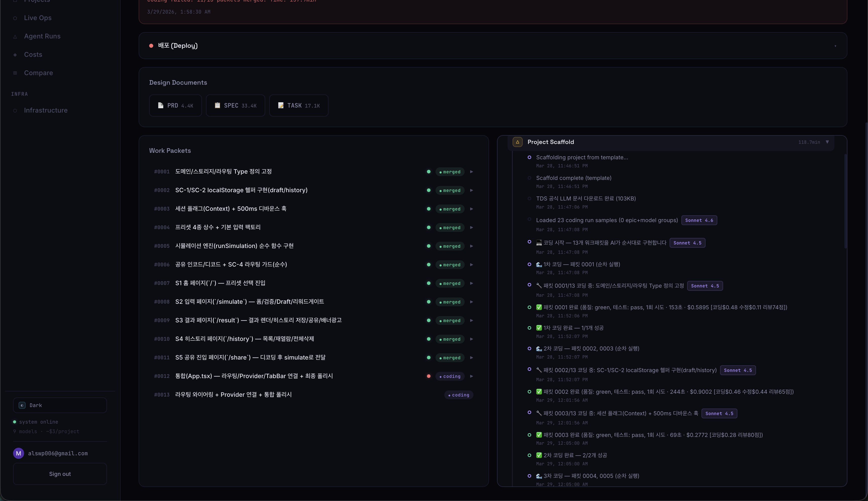Click the PRD document file icon
Image resolution: width=868 pixels, height=501 pixels.
tap(160, 105)
